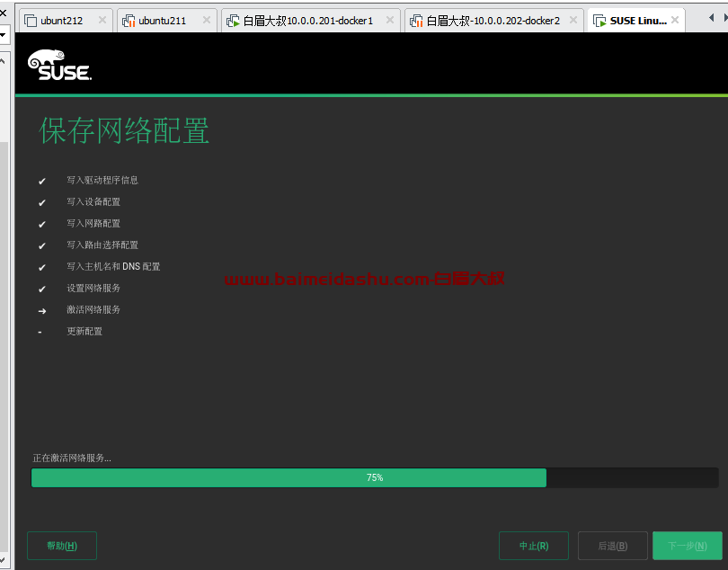728x570 pixels.
Task: Click the SUSE tab's running VM icon
Action: point(599,21)
